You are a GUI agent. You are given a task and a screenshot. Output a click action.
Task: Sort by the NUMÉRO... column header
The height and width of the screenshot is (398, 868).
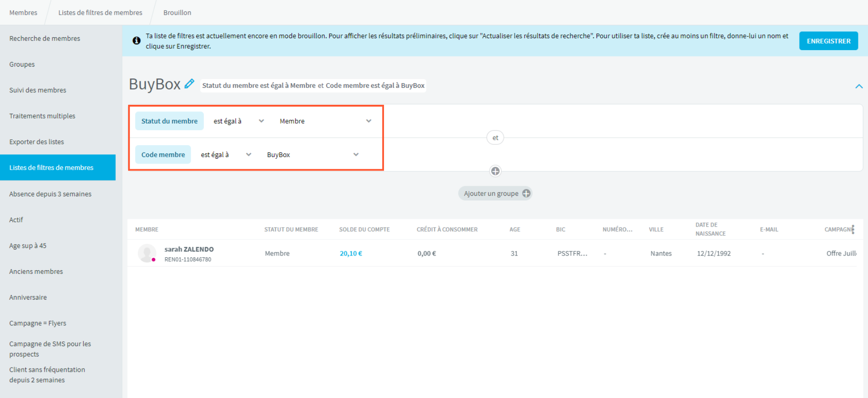click(x=617, y=229)
